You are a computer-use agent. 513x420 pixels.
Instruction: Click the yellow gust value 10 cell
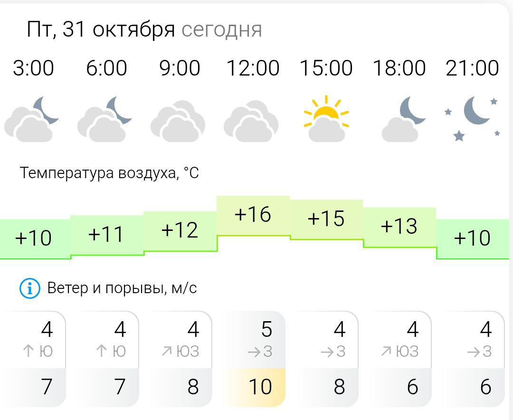pos(259,387)
